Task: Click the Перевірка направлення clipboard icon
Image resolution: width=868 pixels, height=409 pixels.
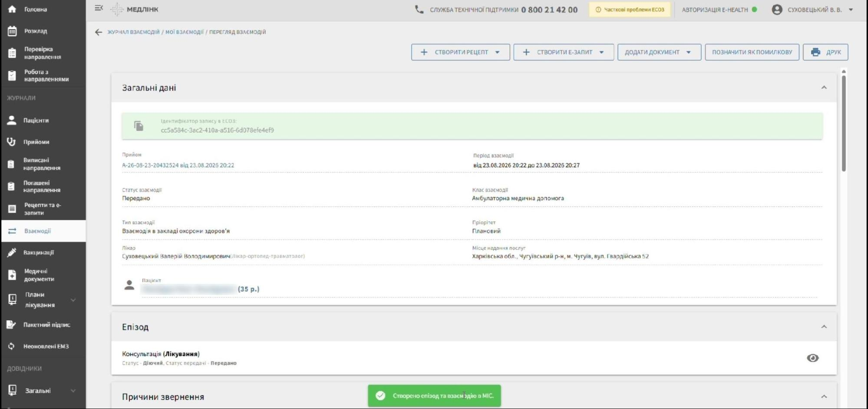Action: [x=12, y=53]
